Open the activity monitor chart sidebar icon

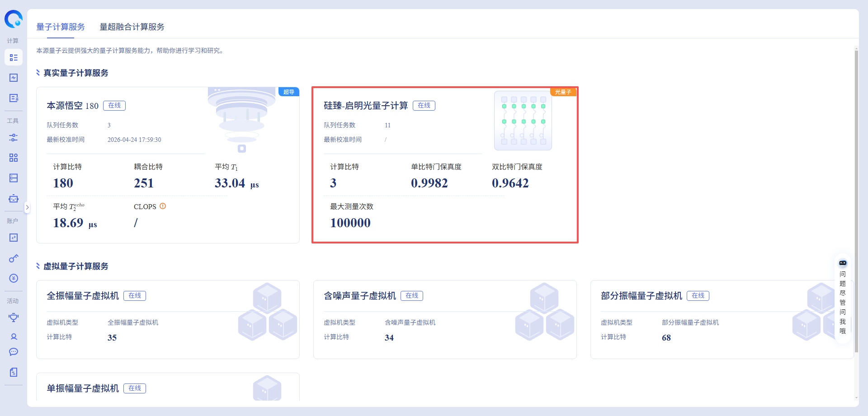[14, 78]
